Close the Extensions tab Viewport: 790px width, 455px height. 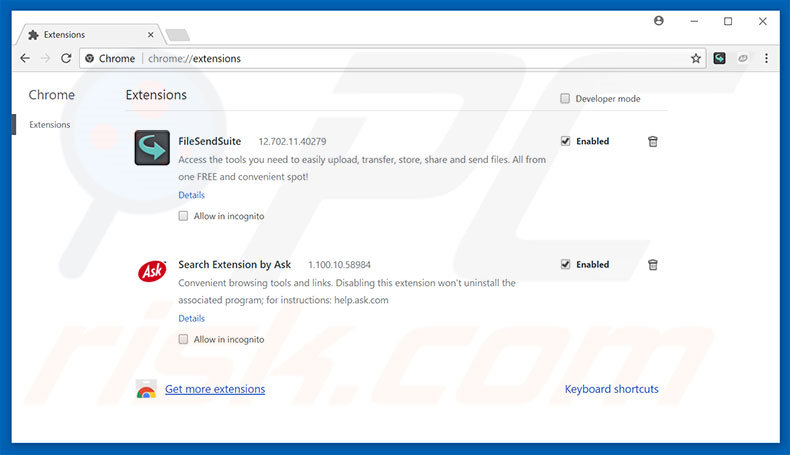click(x=150, y=35)
